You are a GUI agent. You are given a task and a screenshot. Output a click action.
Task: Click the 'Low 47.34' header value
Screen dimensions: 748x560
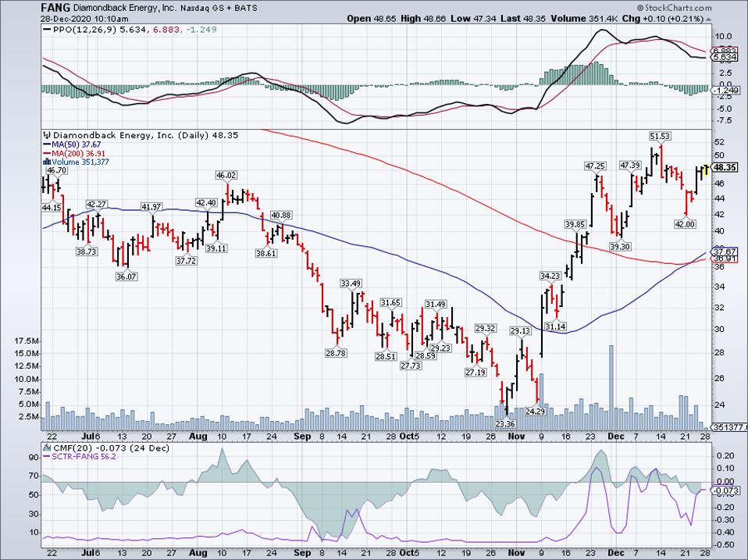473,19
